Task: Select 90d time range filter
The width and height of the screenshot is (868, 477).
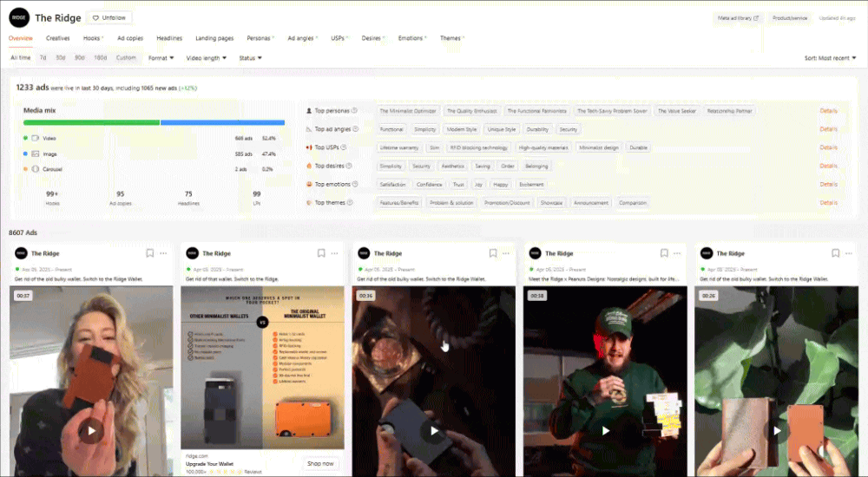Action: pyautogui.click(x=80, y=57)
